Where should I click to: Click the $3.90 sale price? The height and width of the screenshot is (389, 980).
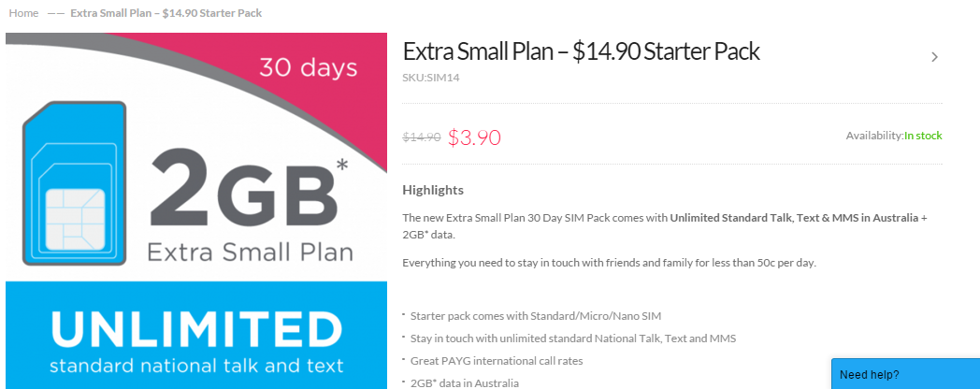(474, 137)
